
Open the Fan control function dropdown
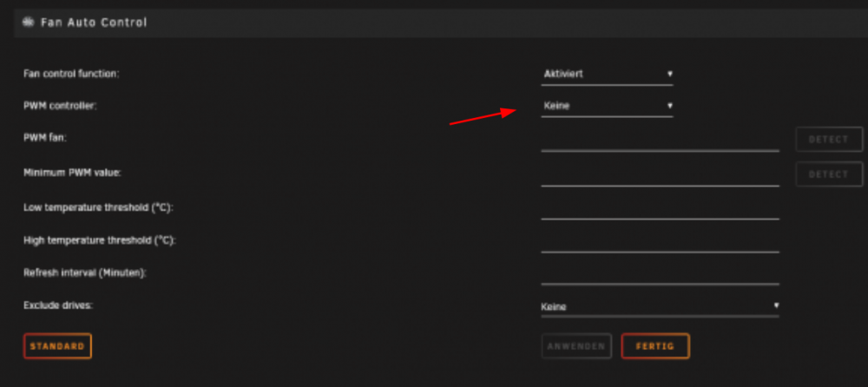point(608,74)
